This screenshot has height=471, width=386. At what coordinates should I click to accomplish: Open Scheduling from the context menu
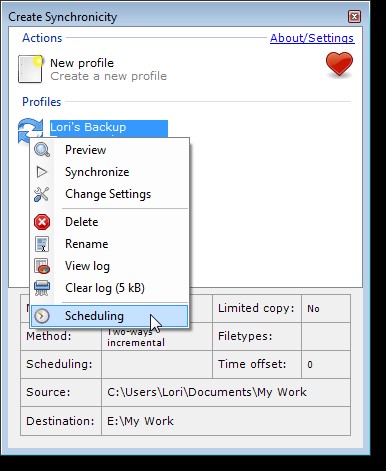pyautogui.click(x=110, y=316)
